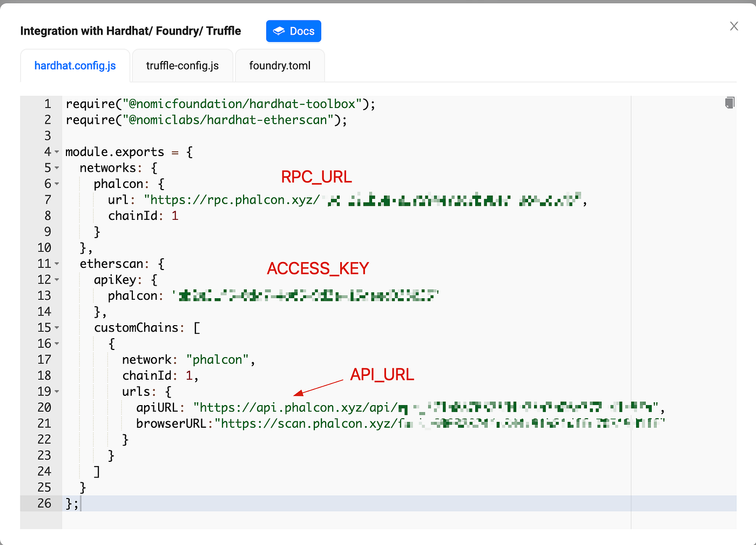Viewport: 756px width, 545px height.
Task: Click the "https://rpc.phalcon.xyz/" url string
Action: point(232,200)
